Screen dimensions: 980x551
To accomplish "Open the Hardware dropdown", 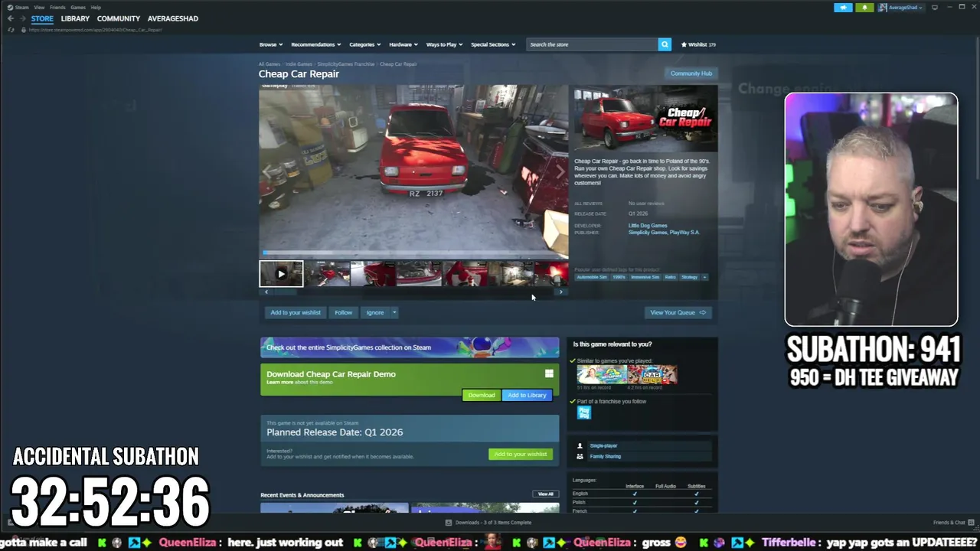I will (x=403, y=44).
